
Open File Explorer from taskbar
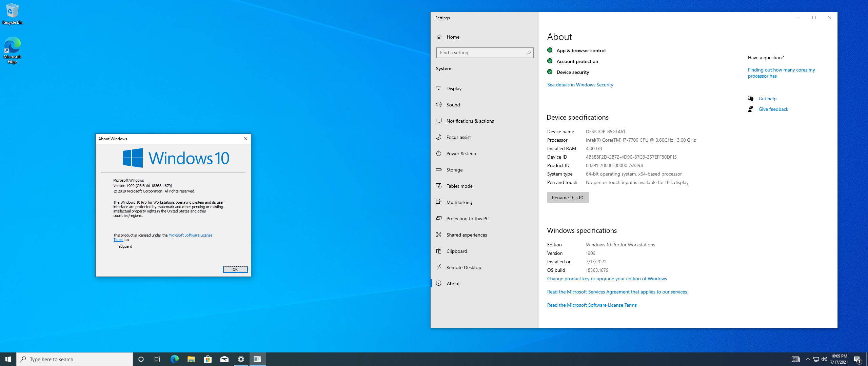coord(191,359)
